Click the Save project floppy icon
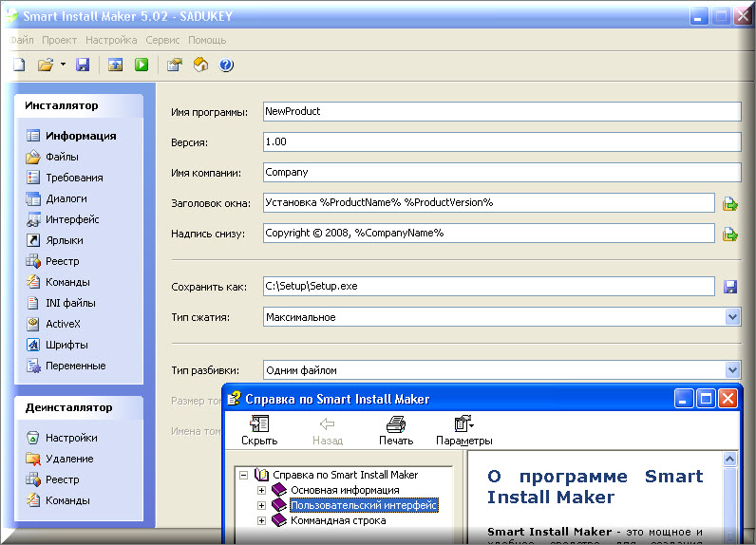The width and height of the screenshot is (756, 545). (x=83, y=66)
